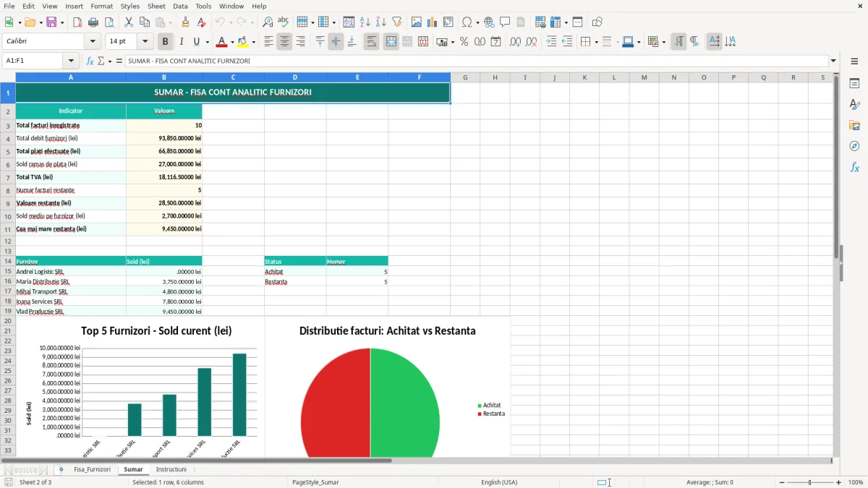The image size is (868, 488).
Task: Toggle Align Left
Action: (x=268, y=42)
